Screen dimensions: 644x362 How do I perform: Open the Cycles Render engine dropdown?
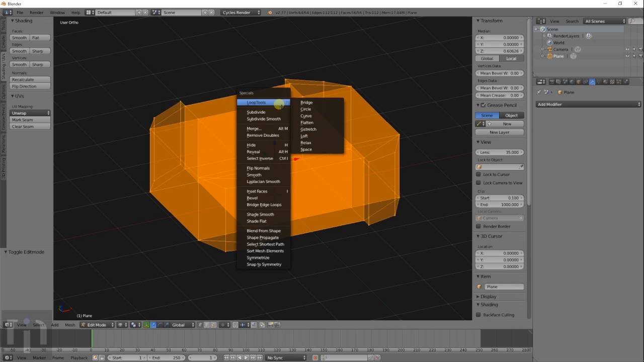(x=241, y=12)
